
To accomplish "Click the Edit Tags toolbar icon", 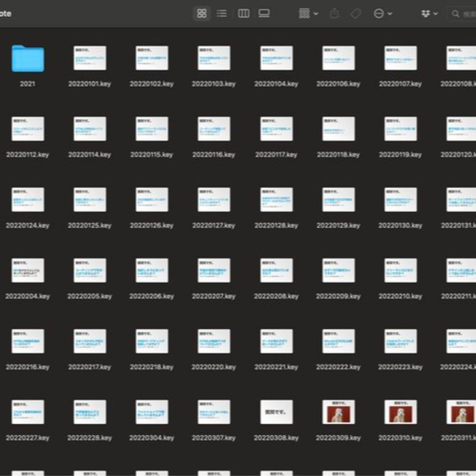I will (356, 13).
